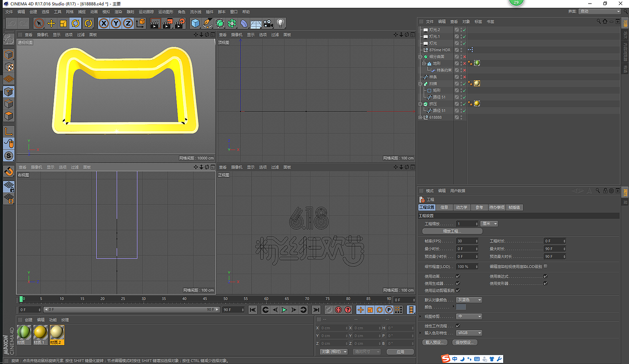The height and width of the screenshot is (364, 629).
Task: Toggle 使用生成器 checkbox
Action: pyautogui.click(x=458, y=283)
